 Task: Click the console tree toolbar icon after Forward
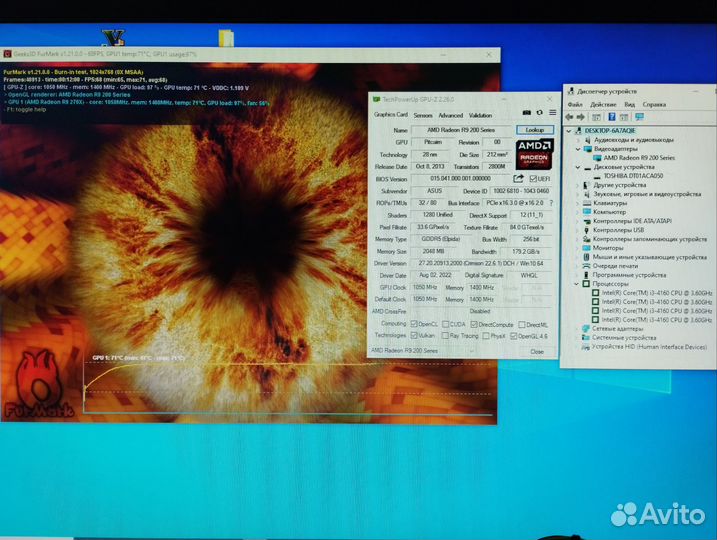pyautogui.click(x=596, y=117)
